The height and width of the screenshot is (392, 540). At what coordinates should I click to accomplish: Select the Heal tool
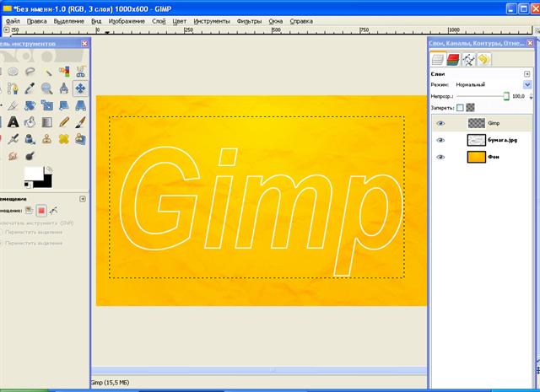(x=64, y=139)
